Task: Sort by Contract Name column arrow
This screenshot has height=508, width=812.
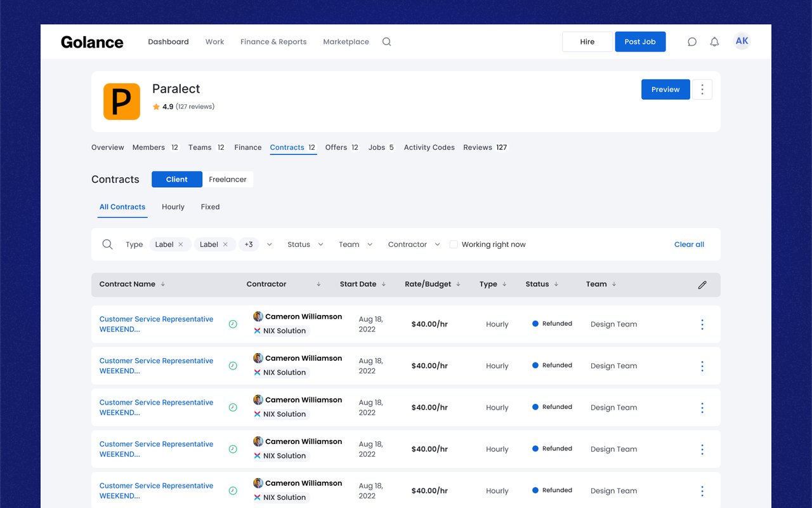Action: (163, 284)
